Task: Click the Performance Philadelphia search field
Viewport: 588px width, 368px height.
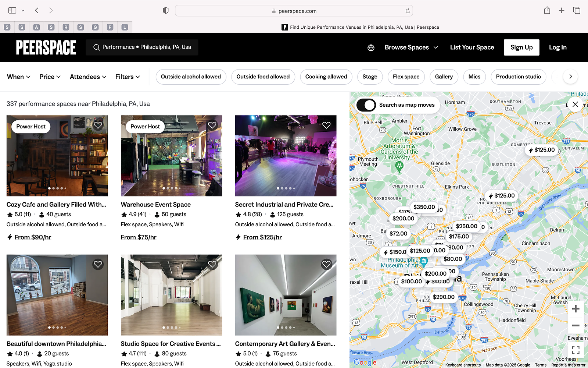Action: point(142,47)
